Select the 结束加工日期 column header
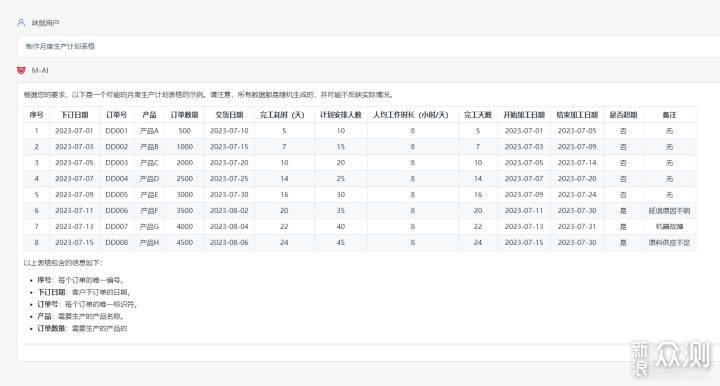The width and height of the screenshot is (720, 386). [577, 115]
